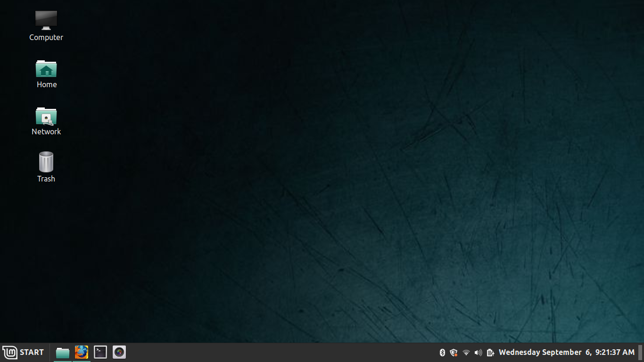
Task: Click the Trash can desktop icon
Action: coord(46,162)
